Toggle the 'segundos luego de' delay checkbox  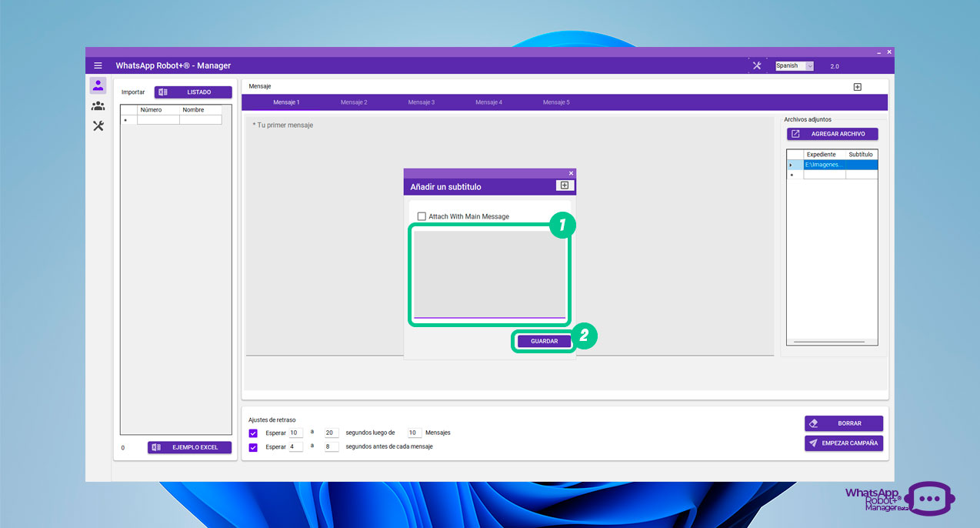(253, 433)
